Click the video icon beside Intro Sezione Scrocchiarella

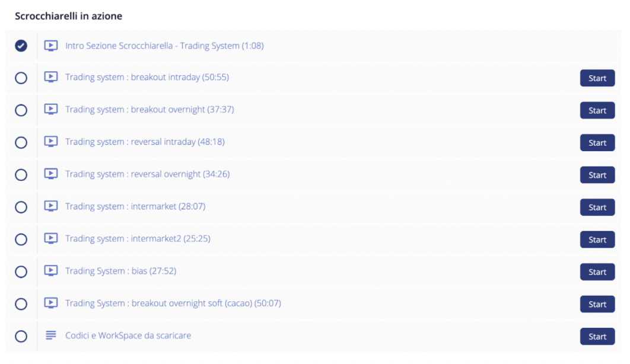tap(50, 45)
